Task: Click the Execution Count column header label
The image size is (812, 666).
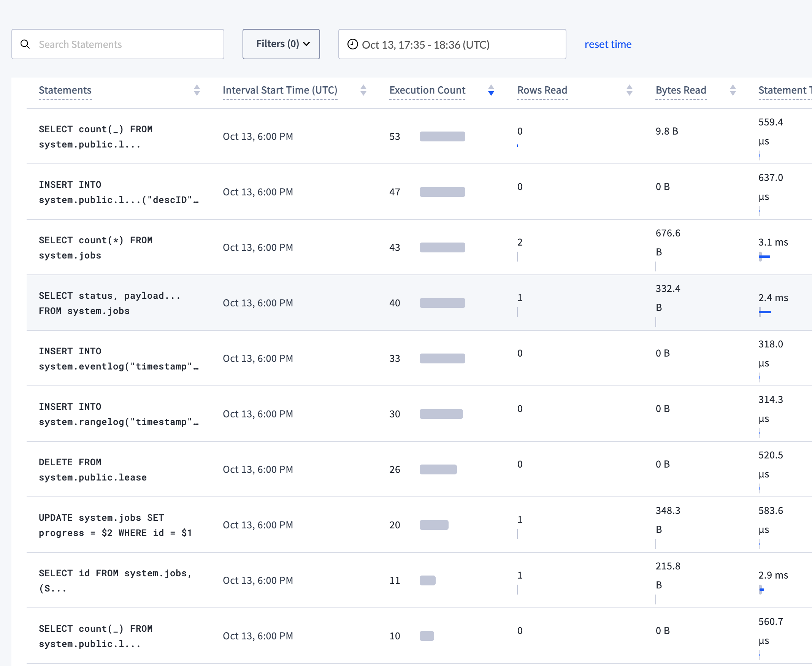Action: [427, 90]
